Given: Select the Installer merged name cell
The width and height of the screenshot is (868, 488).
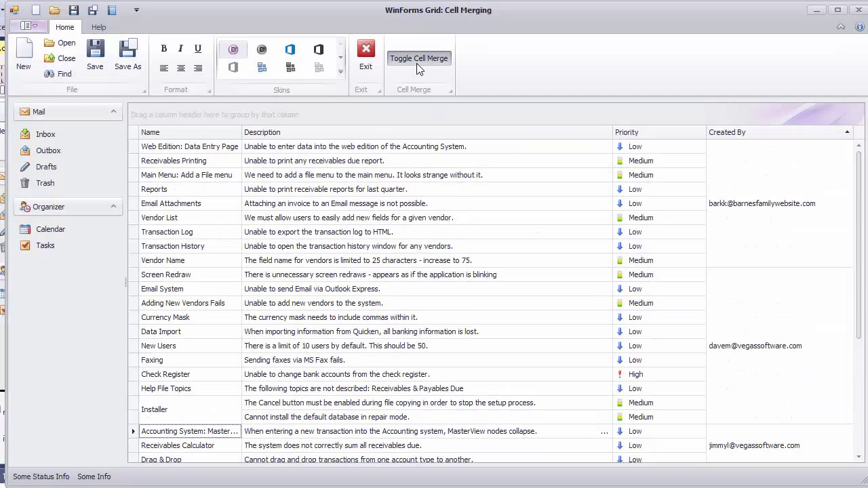Looking at the screenshot, I should pos(190,409).
